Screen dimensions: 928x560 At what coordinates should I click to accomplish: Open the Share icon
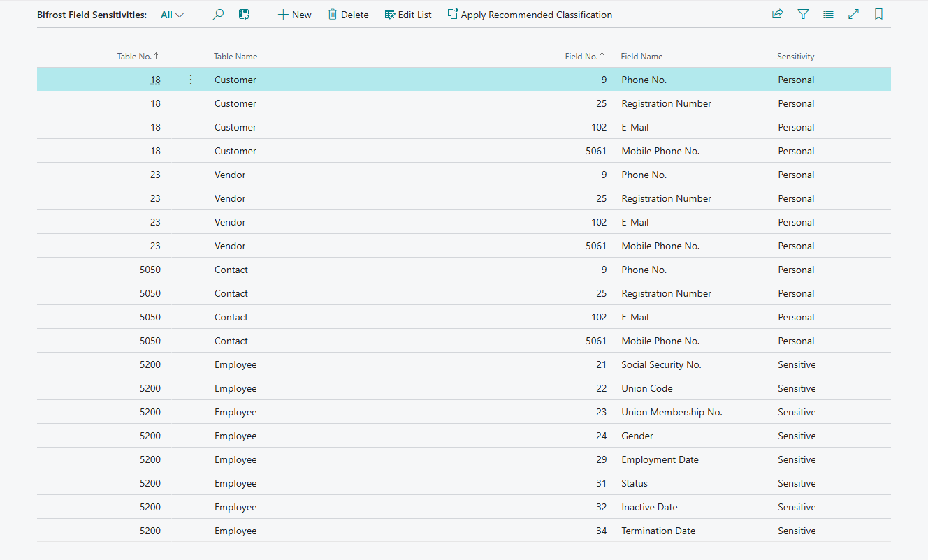click(778, 15)
